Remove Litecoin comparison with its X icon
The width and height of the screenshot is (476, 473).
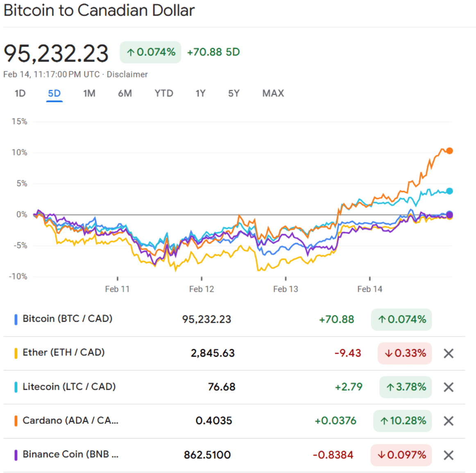[x=449, y=387]
